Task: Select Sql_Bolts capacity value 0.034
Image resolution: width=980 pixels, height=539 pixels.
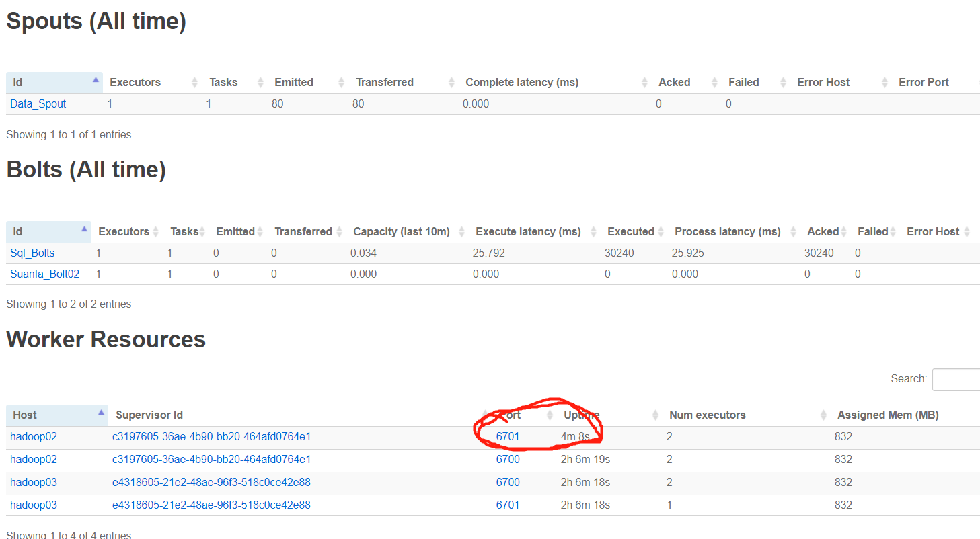Action: [x=363, y=253]
